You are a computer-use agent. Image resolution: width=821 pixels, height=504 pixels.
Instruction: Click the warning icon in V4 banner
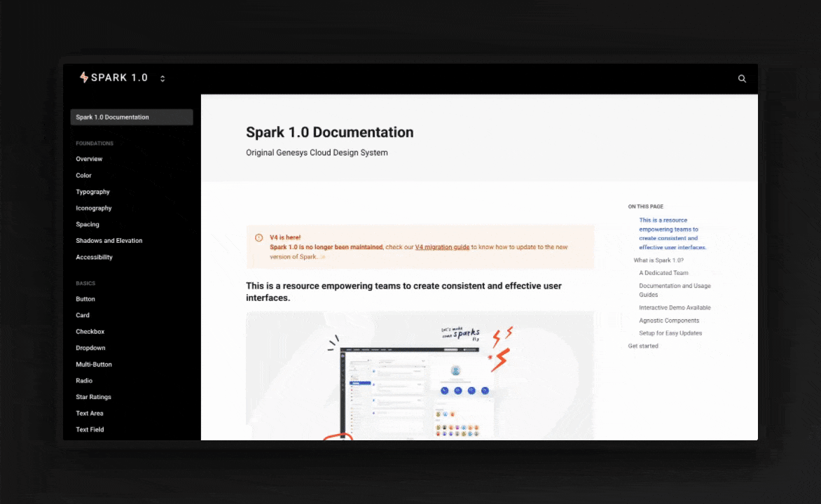258,237
